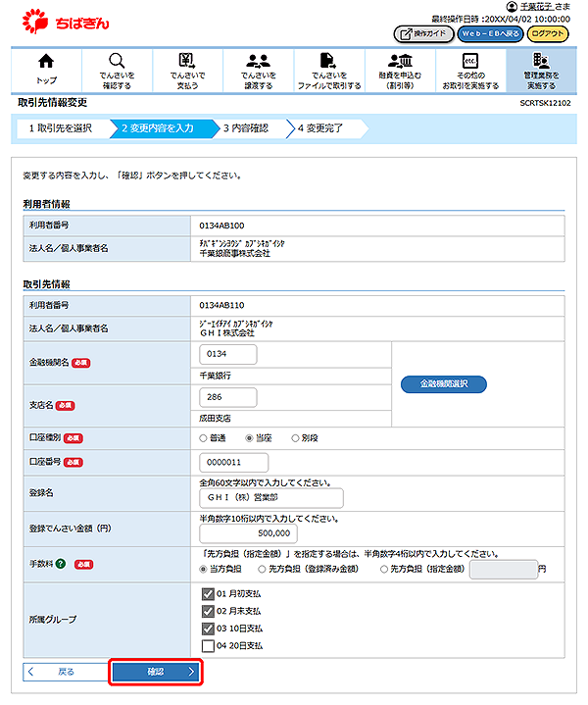
Task: Select 当方負担 fee option
Action: [203, 570]
